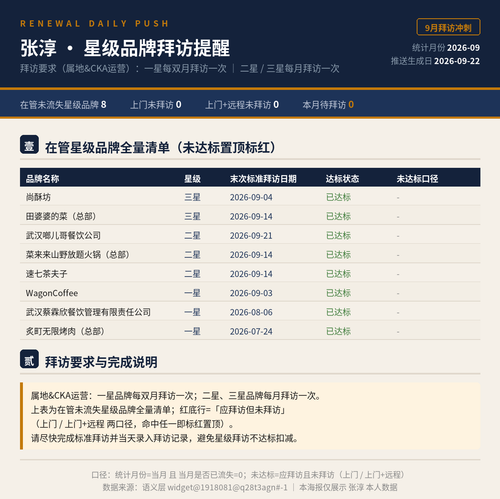
Task: Click the note line starting 请尽快完成标准拜访
Action: tap(165, 438)
